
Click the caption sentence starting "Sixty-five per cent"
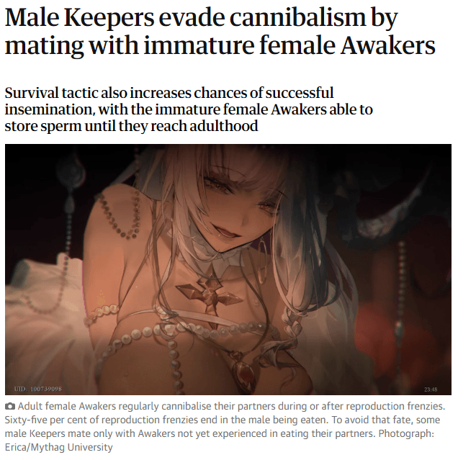coord(166,420)
